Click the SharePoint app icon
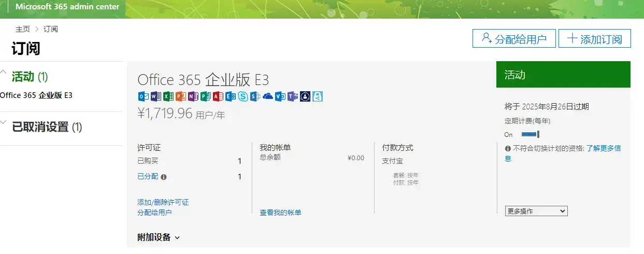 [x=255, y=96]
